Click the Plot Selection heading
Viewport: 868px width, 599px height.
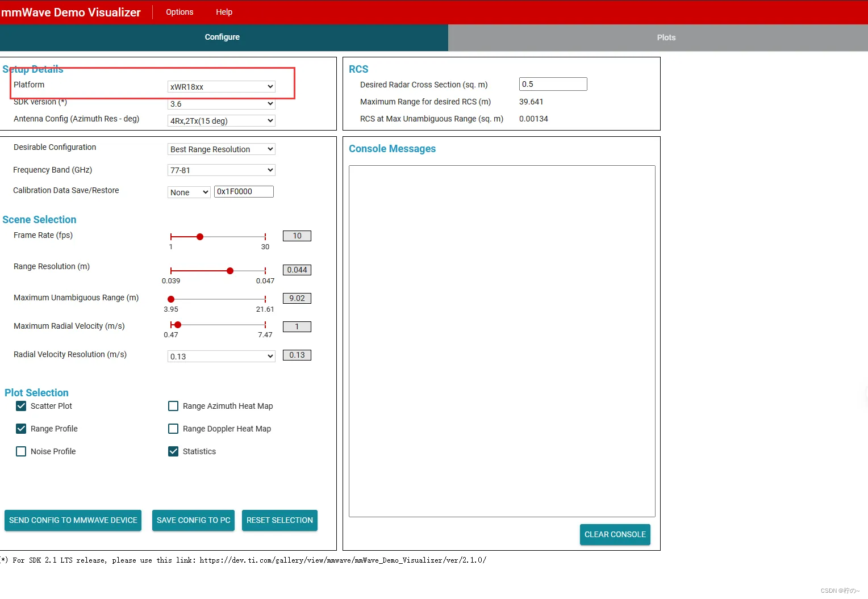click(x=36, y=393)
